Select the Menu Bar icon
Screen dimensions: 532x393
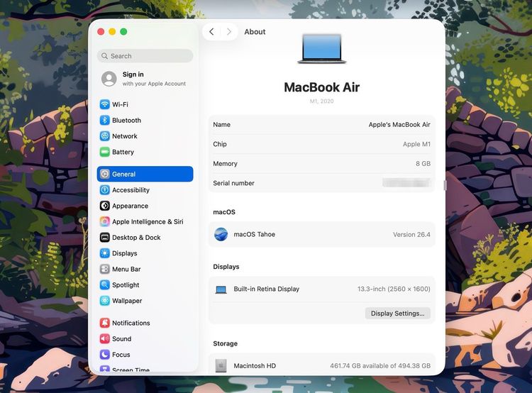105,269
